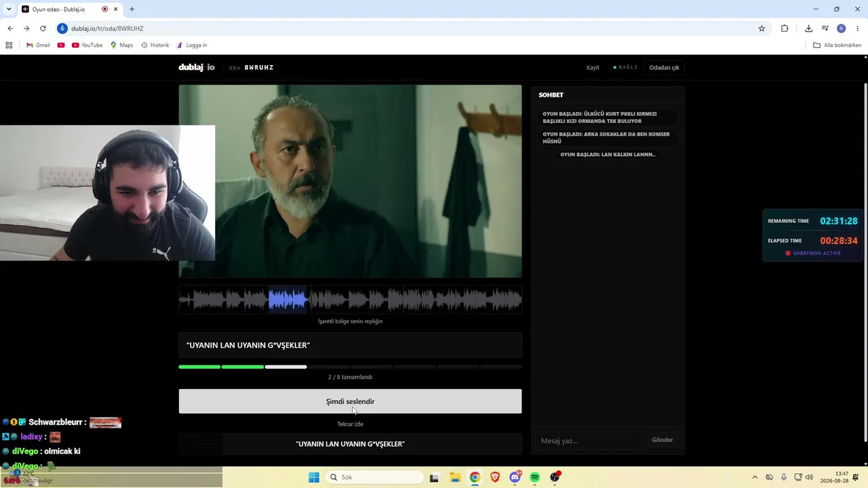Click the Bağlı connection status indicator
The image size is (868, 488).
click(625, 67)
